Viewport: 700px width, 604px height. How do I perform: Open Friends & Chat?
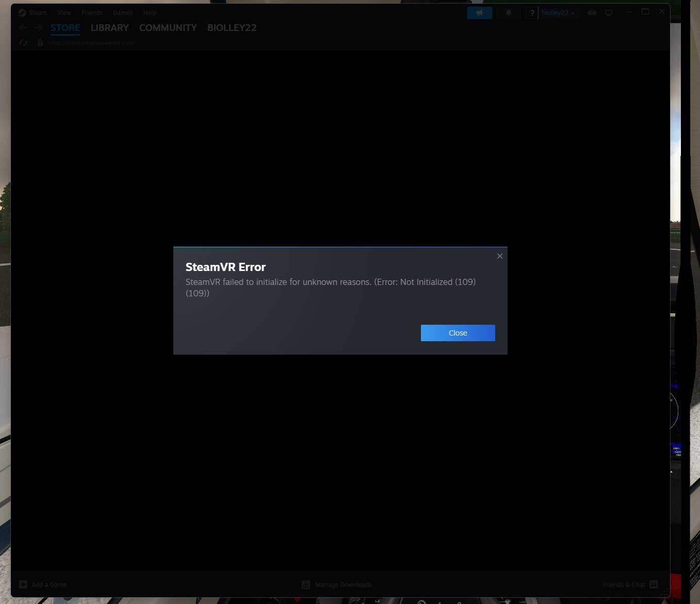[x=624, y=584]
